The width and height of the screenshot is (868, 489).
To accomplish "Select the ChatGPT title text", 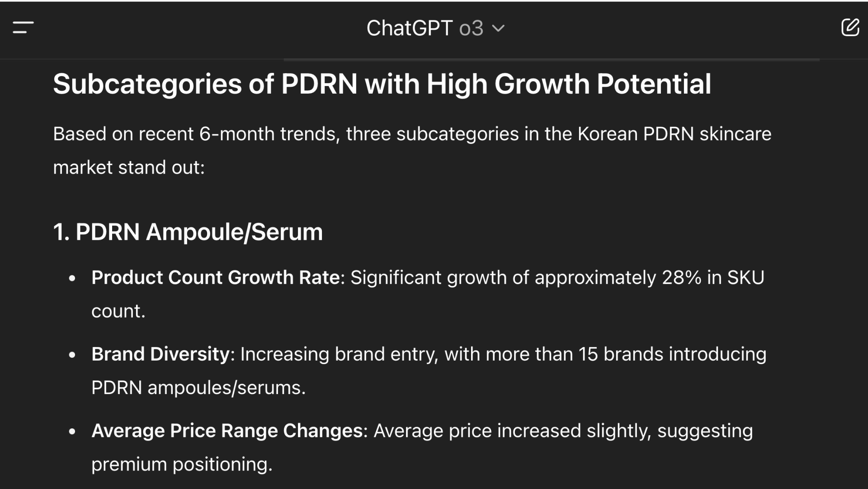I will (x=409, y=28).
